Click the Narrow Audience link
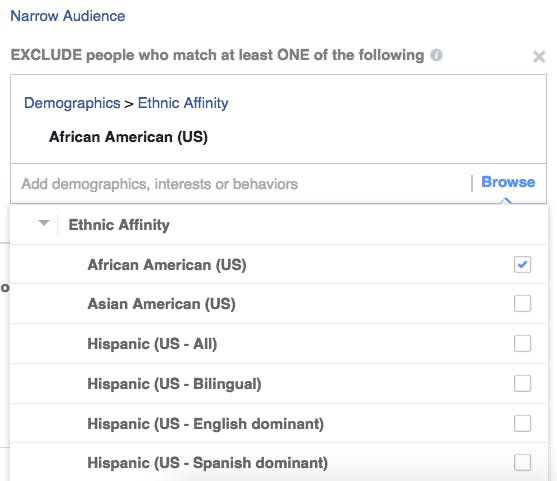This screenshot has height=481, width=557. coord(67,16)
